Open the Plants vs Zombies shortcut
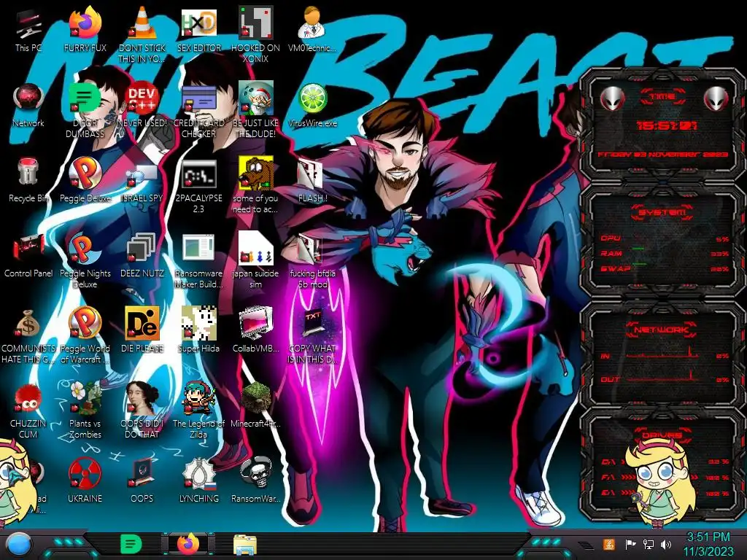The width and height of the screenshot is (747, 560). [85, 398]
